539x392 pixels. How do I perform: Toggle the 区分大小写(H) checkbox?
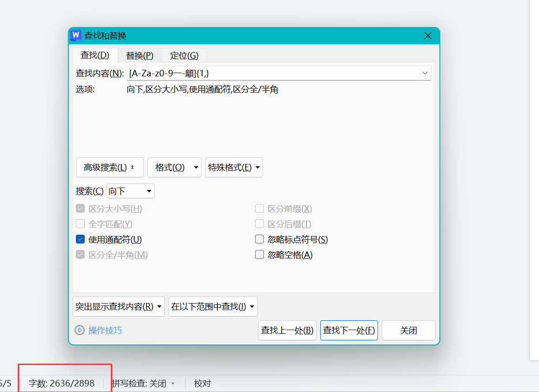[x=81, y=209]
